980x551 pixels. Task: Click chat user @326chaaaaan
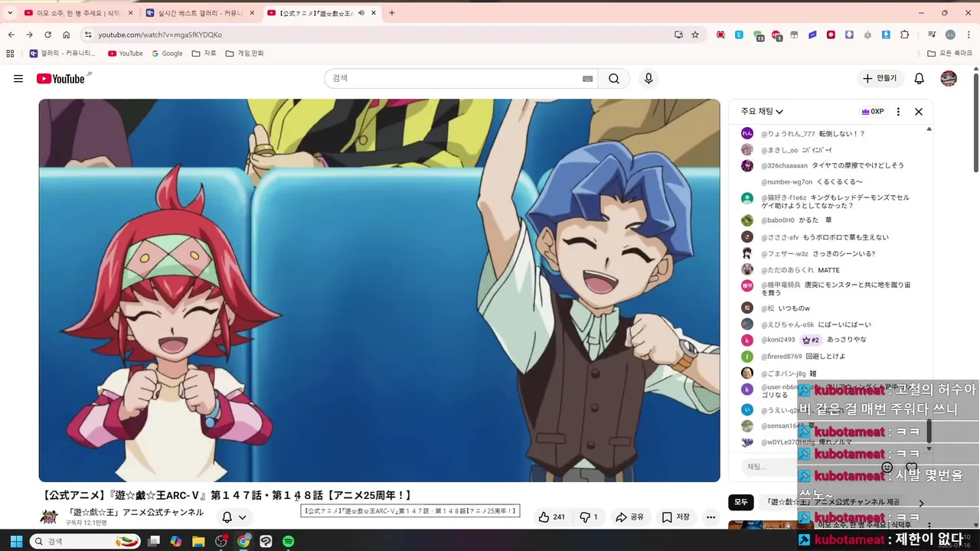click(x=784, y=166)
